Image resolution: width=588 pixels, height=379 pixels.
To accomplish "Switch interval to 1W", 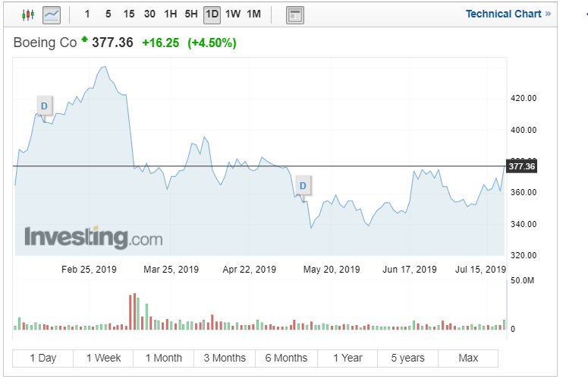I will click(x=232, y=14).
